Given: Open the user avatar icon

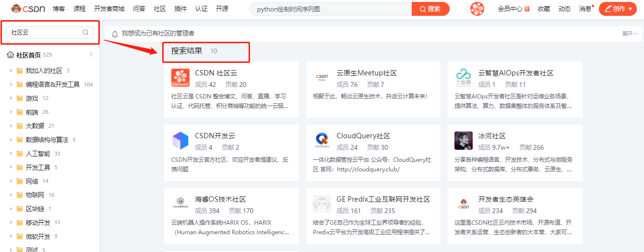Looking at the screenshot, I should click(x=477, y=9).
